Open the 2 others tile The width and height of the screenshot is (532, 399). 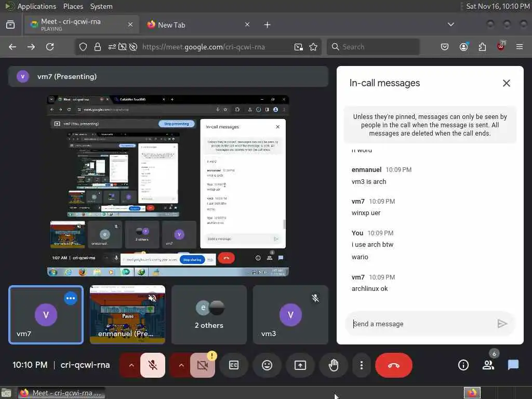[x=209, y=315]
